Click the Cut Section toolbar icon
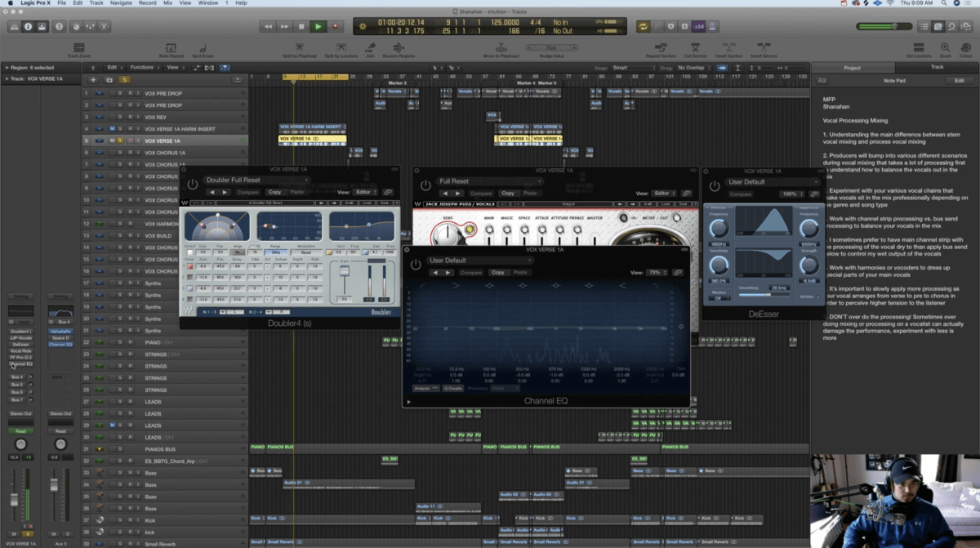The width and height of the screenshot is (980, 548). [695, 49]
